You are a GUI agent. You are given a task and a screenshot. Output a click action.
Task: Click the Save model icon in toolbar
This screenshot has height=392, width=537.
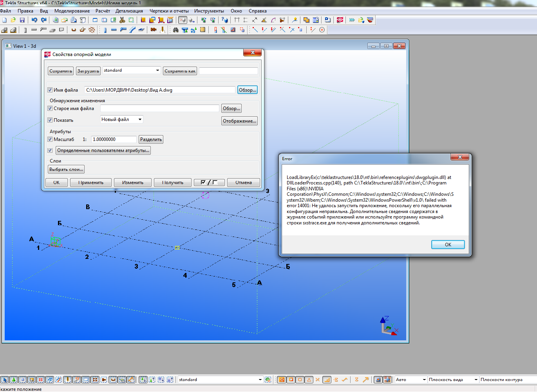[x=22, y=20]
